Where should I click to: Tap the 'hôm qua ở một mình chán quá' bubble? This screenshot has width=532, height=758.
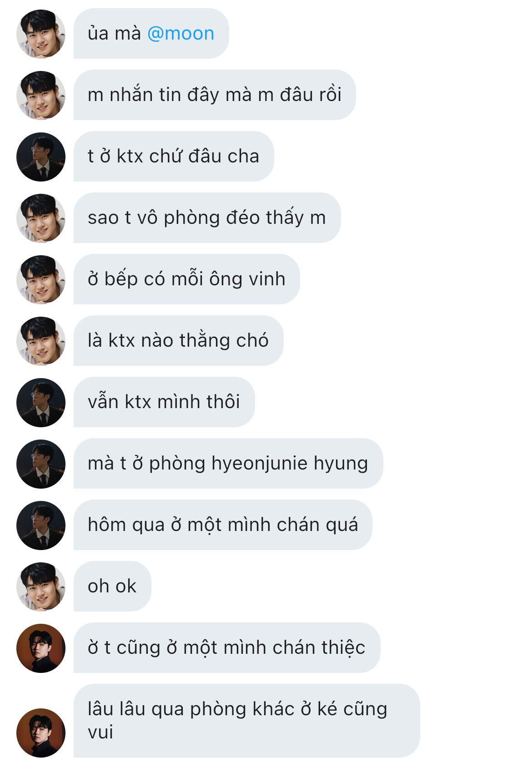tap(223, 525)
